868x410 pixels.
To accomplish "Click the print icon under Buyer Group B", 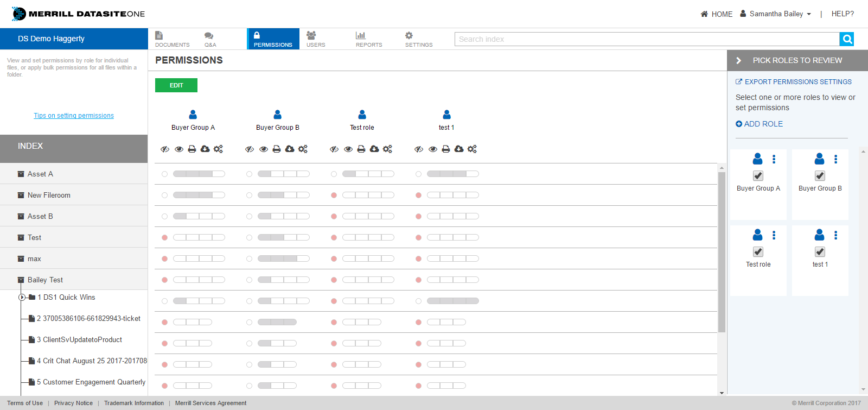I will (277, 149).
